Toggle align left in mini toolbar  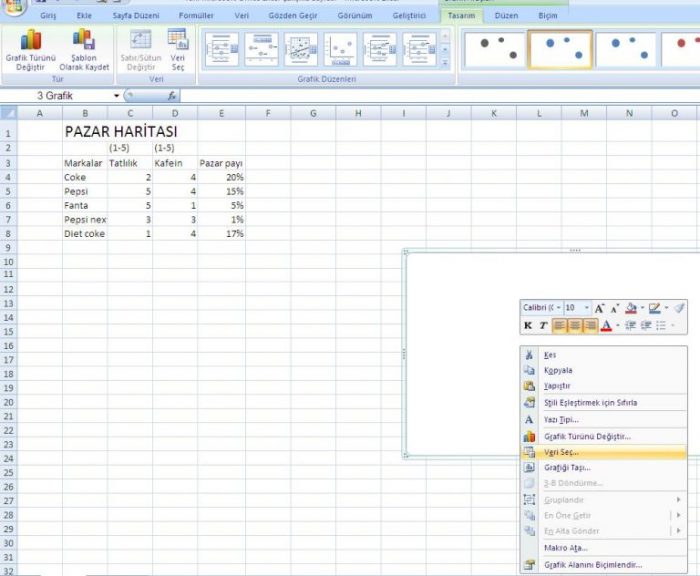click(x=559, y=326)
